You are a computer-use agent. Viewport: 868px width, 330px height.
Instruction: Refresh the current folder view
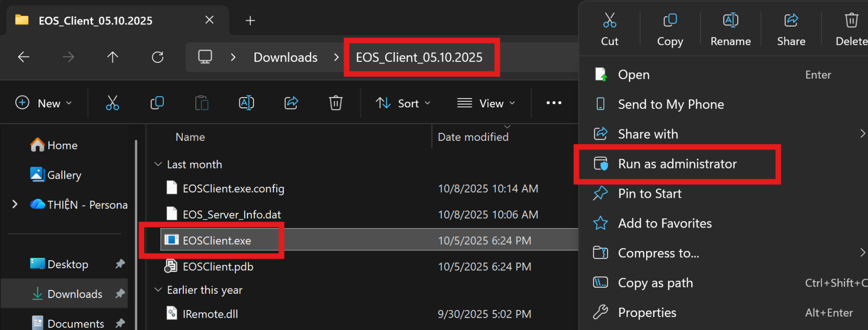click(x=157, y=57)
